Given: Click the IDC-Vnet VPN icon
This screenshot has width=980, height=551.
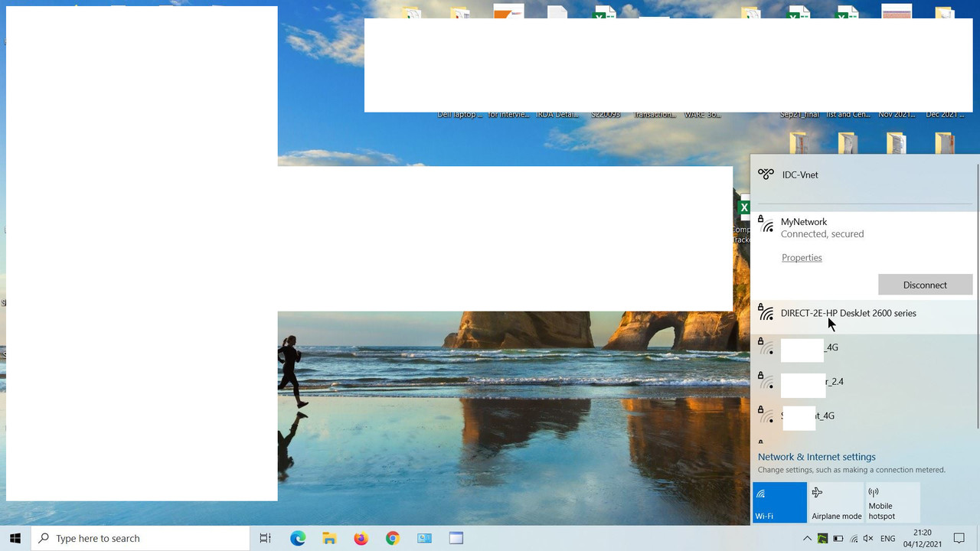Looking at the screenshot, I should [x=766, y=174].
